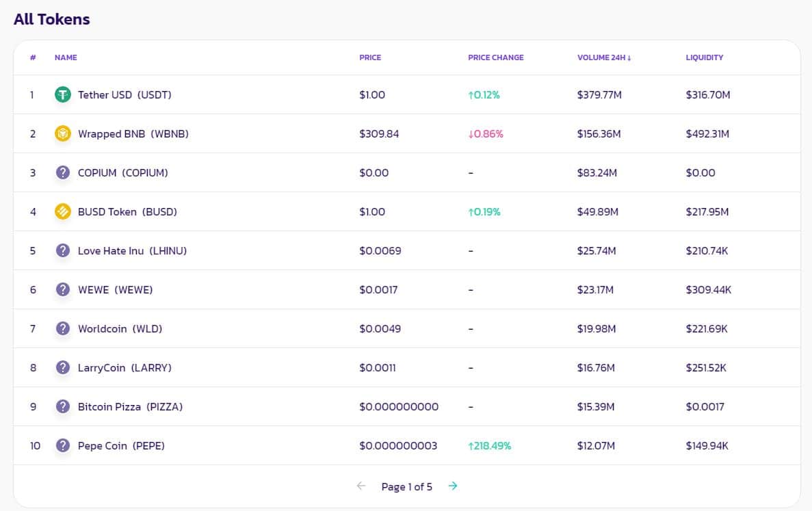Click the LarryCoin question mark icon
The width and height of the screenshot is (812, 511).
point(63,367)
